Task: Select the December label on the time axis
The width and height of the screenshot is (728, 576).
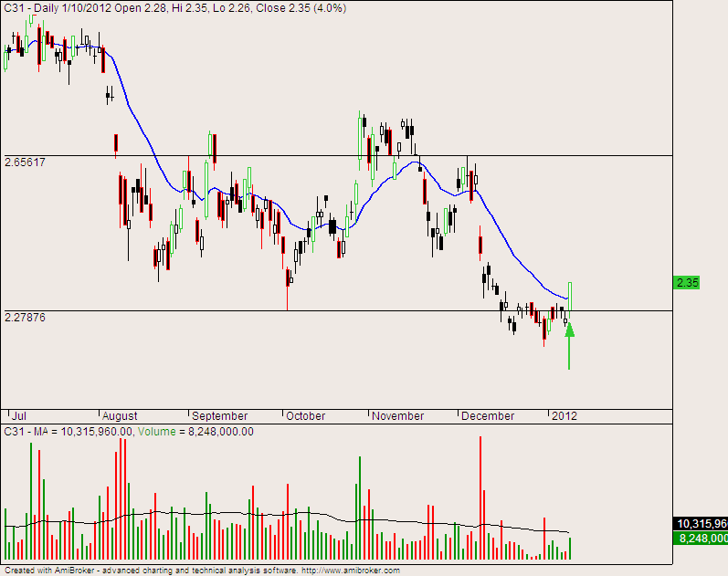Action: (x=488, y=415)
